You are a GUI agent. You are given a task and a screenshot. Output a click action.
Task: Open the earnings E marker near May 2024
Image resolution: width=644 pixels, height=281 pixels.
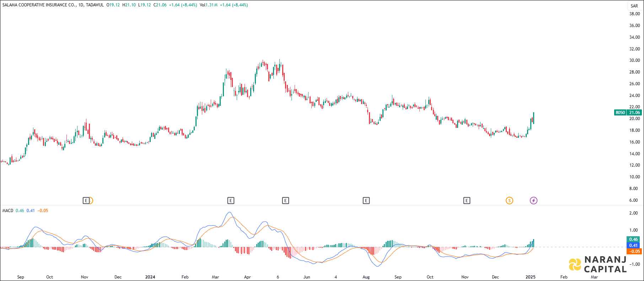(285, 201)
